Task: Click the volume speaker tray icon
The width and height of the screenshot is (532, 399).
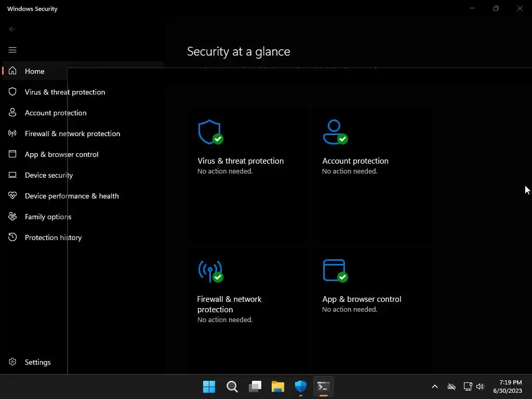Action: [480, 387]
